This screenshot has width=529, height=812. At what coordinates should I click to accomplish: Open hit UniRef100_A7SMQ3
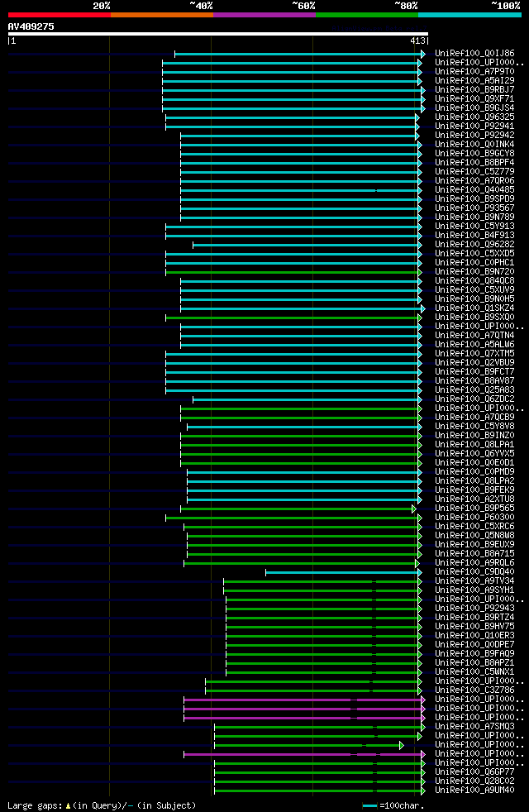[474, 727]
